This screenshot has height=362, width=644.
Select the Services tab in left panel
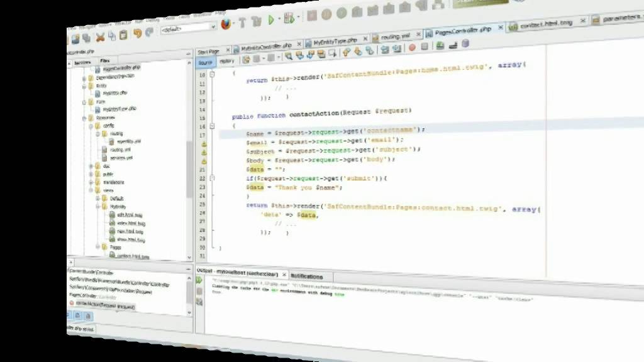point(82,63)
